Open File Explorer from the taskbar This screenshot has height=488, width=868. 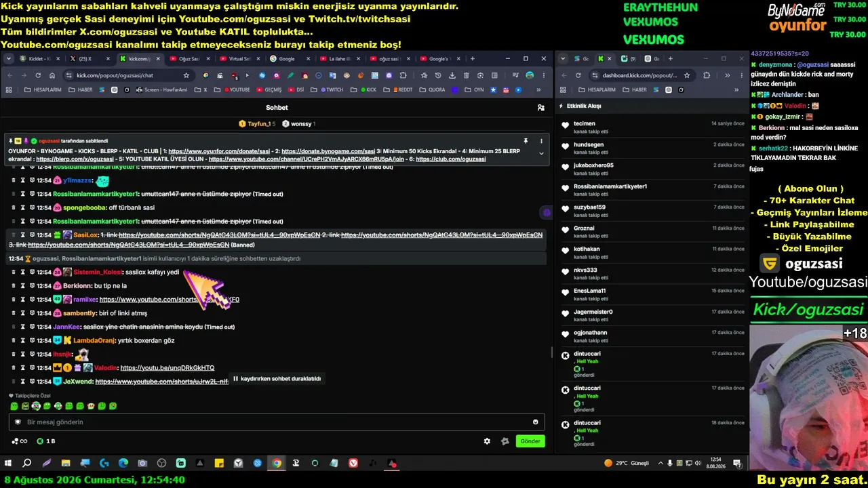(x=66, y=463)
